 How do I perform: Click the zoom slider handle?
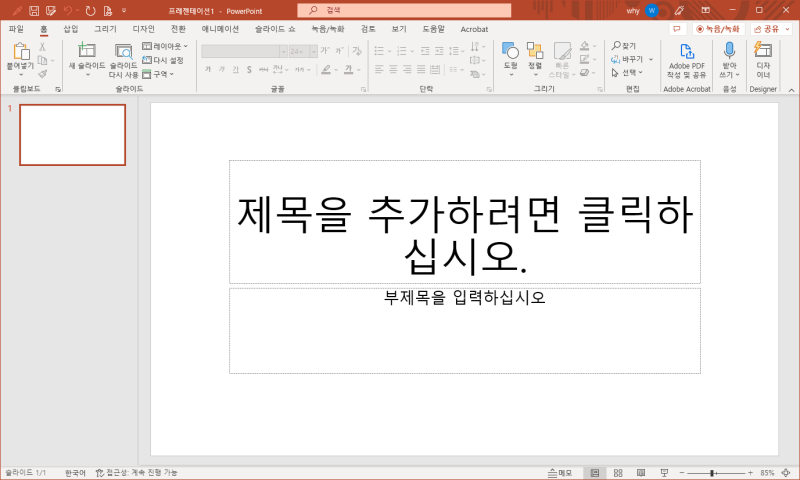tap(712, 473)
